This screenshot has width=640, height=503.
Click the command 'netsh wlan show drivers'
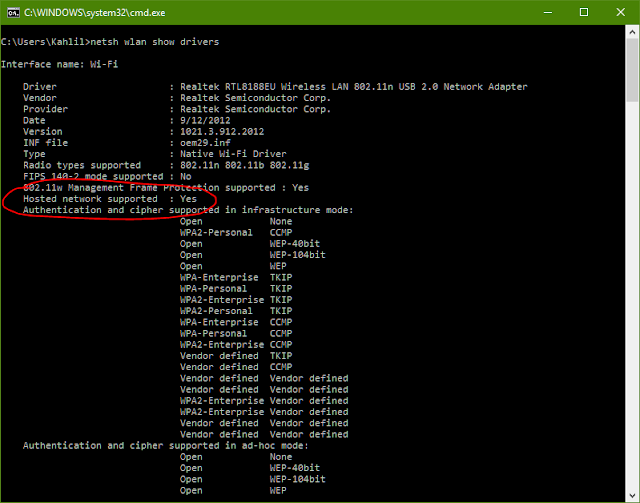tap(155, 42)
